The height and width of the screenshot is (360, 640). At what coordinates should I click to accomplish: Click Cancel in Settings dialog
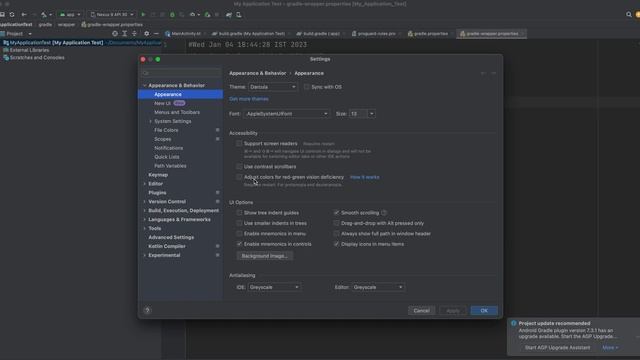(x=422, y=311)
